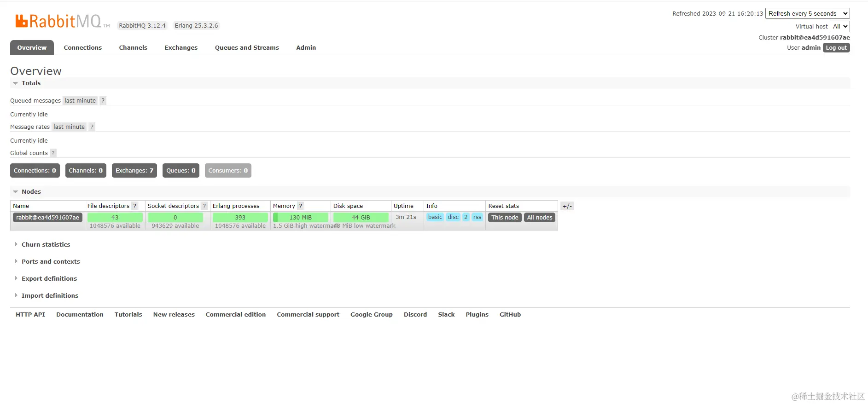Click the rss info tag
Viewport: 868px width, 404px height.
pos(478,217)
